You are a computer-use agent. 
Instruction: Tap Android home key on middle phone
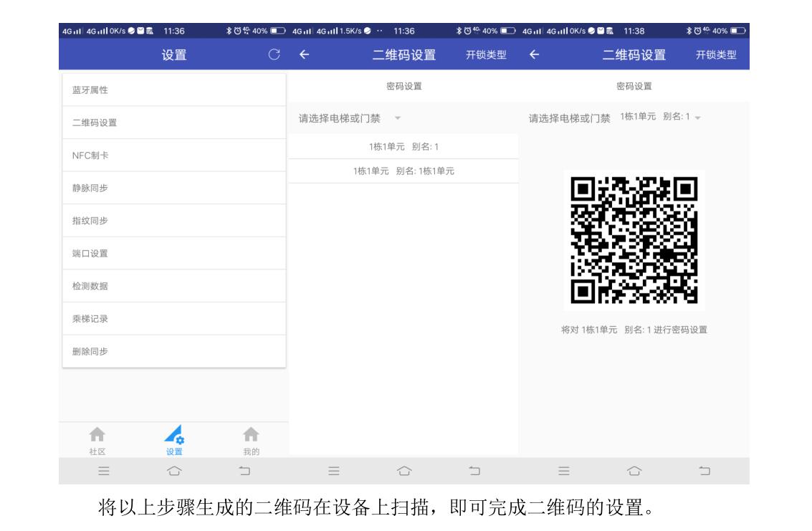[x=404, y=471]
